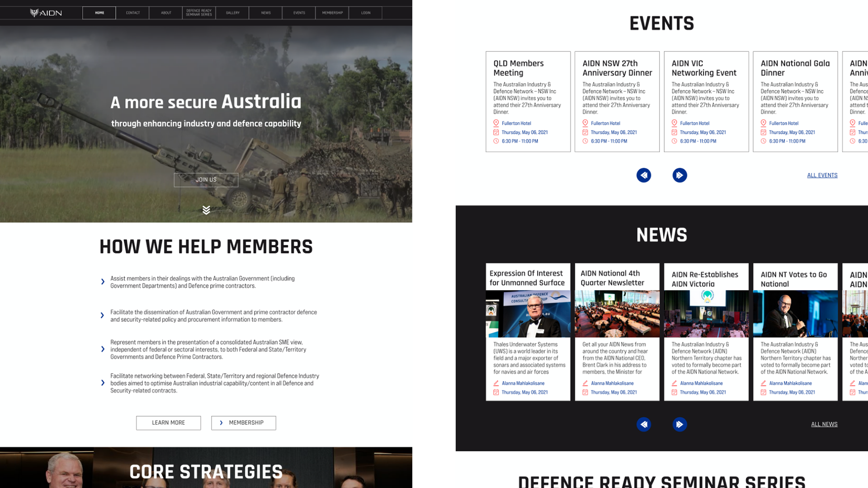Click calendar icon in Expression Of Interest card
This screenshot has height=488, width=868.
(496, 392)
